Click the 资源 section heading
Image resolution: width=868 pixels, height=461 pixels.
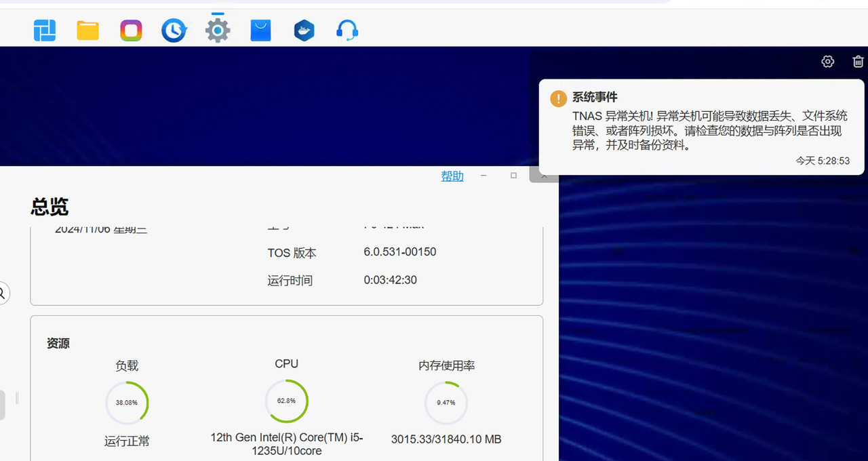tap(58, 344)
